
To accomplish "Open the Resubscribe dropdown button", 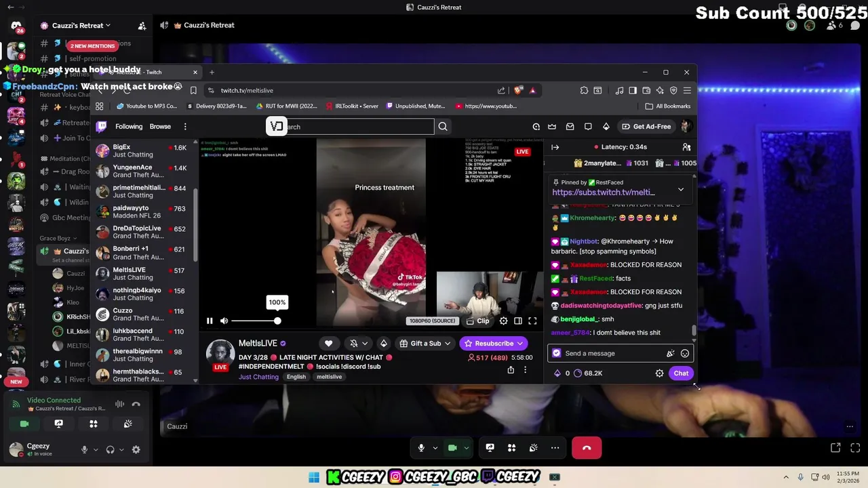I will 493,344.
